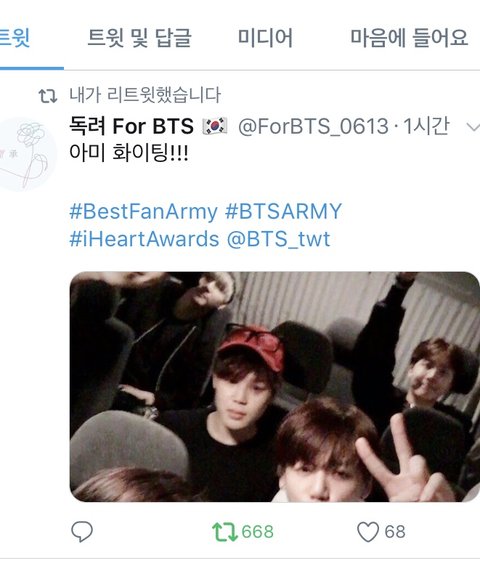The image size is (480, 566).
Task: Visit the @BTS_twt mention
Action: [x=278, y=239]
